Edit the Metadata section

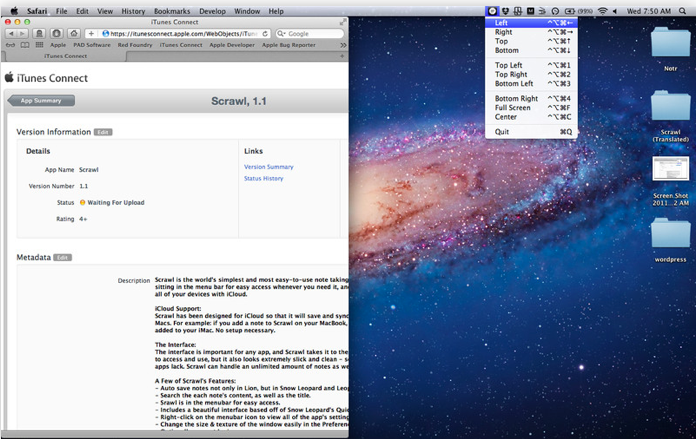point(63,257)
